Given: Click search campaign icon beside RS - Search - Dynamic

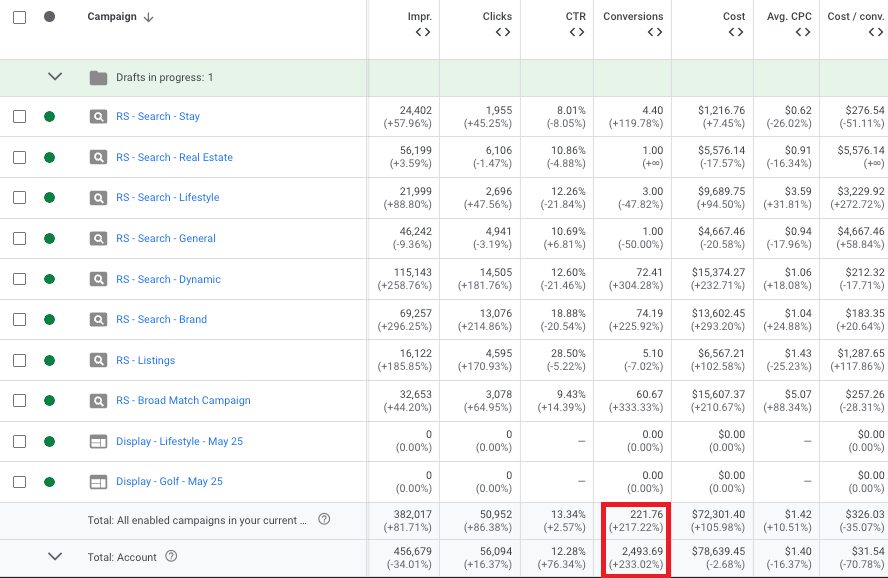Looking at the screenshot, I should pyautogui.click(x=99, y=279).
